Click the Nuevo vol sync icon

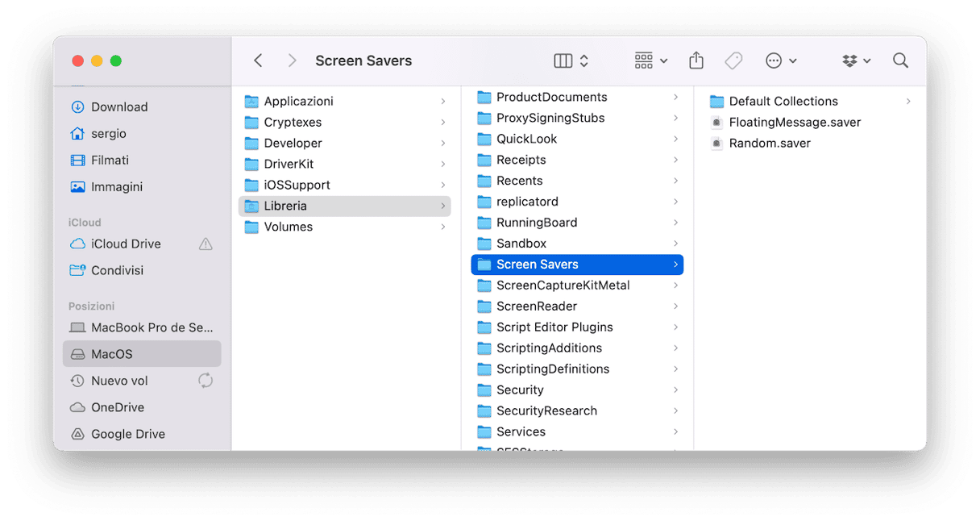coord(206,380)
